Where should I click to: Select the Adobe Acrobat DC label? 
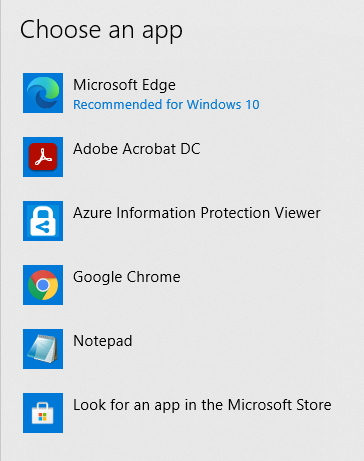coord(137,149)
